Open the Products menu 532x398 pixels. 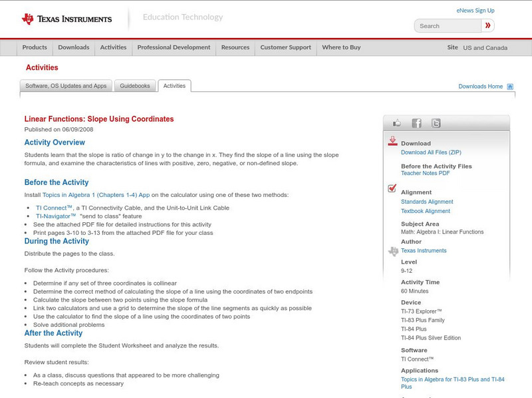point(35,47)
